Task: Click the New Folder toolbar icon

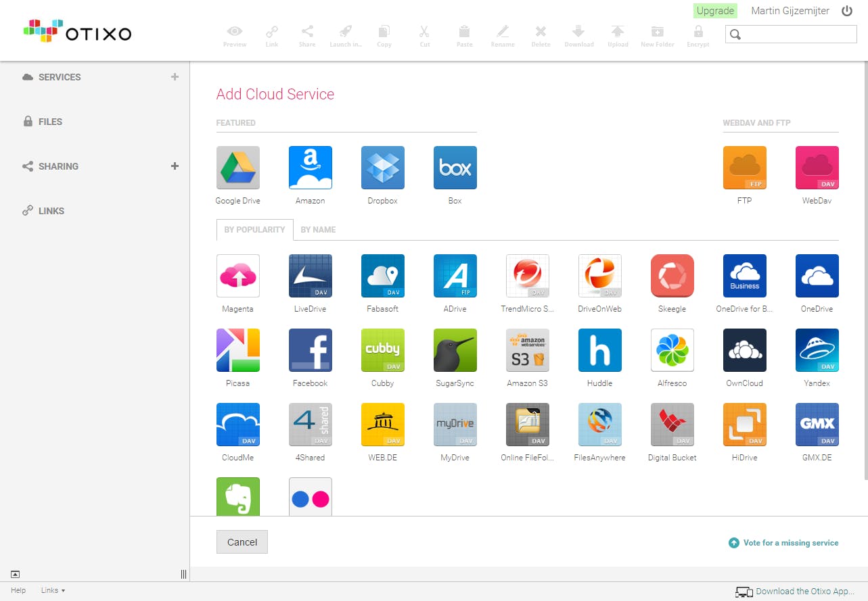Action: coord(658,37)
